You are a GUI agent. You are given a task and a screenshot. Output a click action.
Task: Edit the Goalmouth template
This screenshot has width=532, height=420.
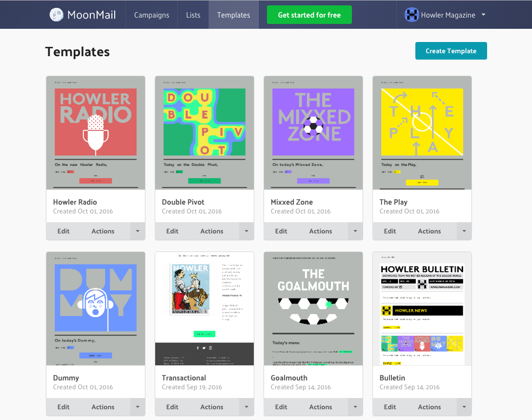pyautogui.click(x=281, y=407)
